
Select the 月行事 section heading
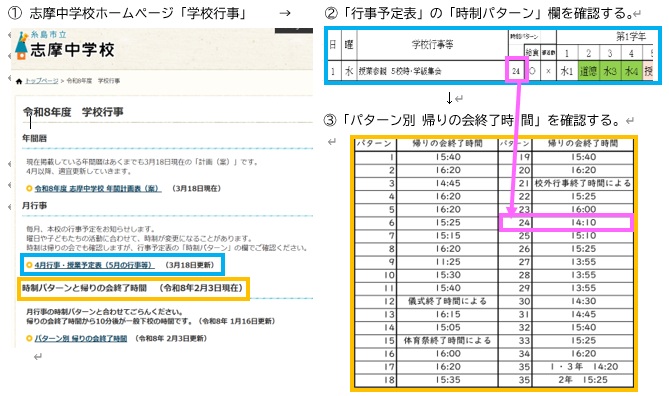[35, 206]
